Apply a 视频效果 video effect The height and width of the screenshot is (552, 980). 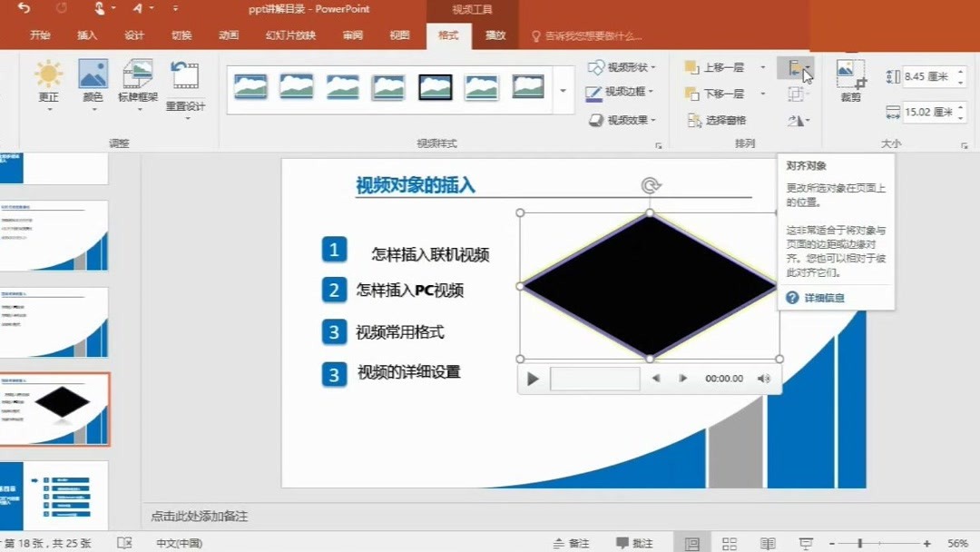pyautogui.click(x=624, y=121)
